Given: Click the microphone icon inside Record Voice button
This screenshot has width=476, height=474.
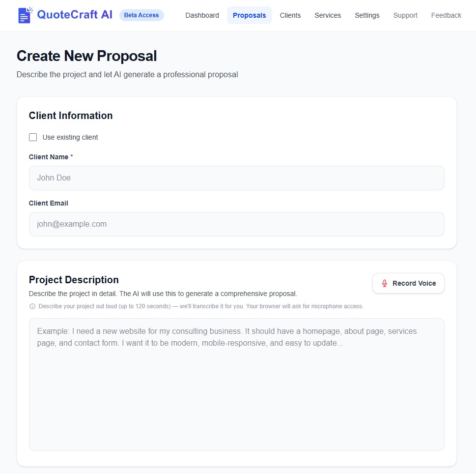Looking at the screenshot, I should click(x=384, y=283).
